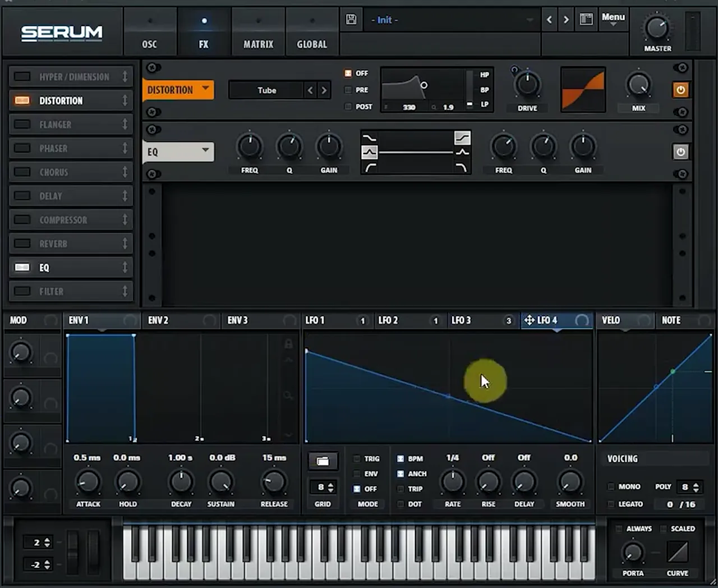Reorder the Distortion effect arrows
Screen dimensions: 718x588
125,100
